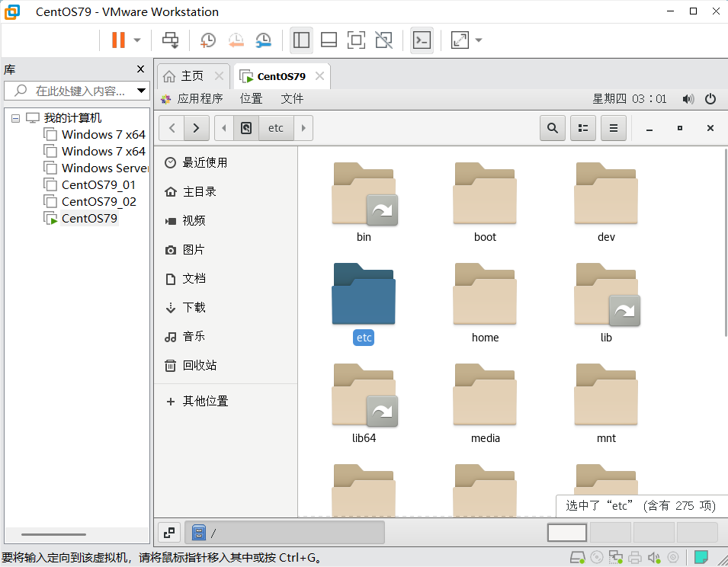Select the lib64 folder
Viewport: 728px width, 567px height.
tap(364, 403)
